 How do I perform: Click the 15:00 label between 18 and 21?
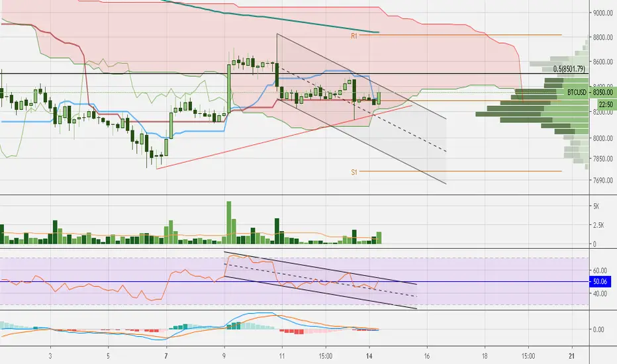pyautogui.click(x=528, y=356)
